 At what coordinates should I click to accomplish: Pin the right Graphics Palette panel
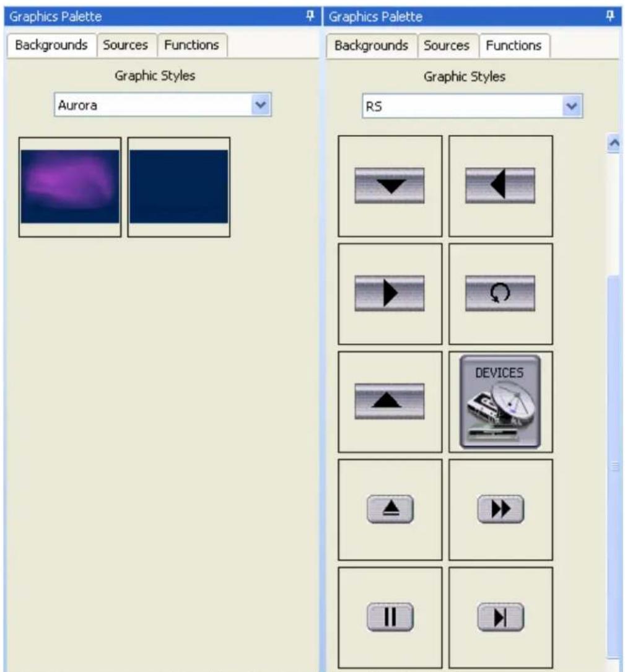tap(609, 16)
